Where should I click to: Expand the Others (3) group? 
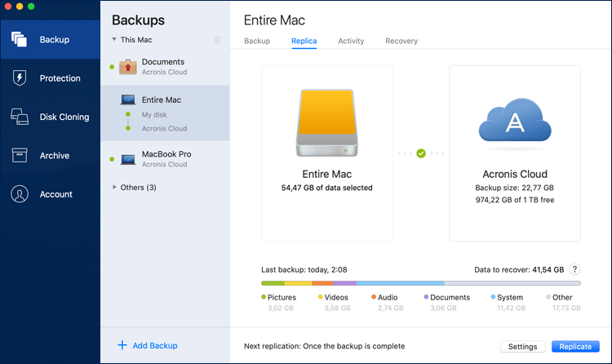click(114, 187)
